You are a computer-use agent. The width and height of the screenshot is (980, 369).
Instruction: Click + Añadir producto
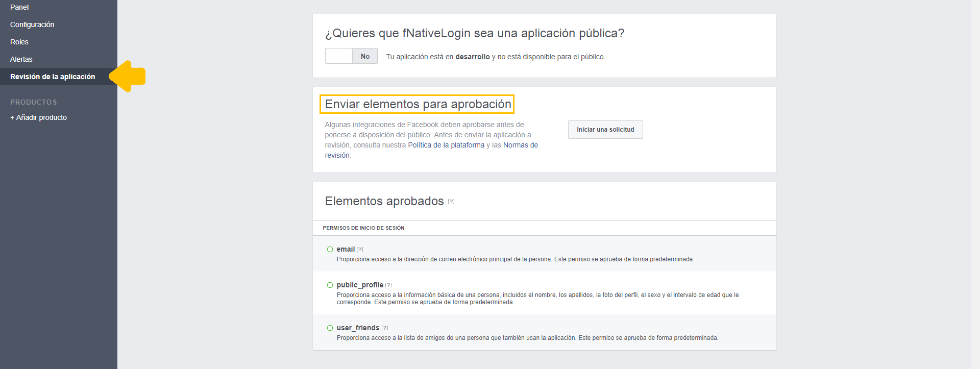click(x=39, y=117)
